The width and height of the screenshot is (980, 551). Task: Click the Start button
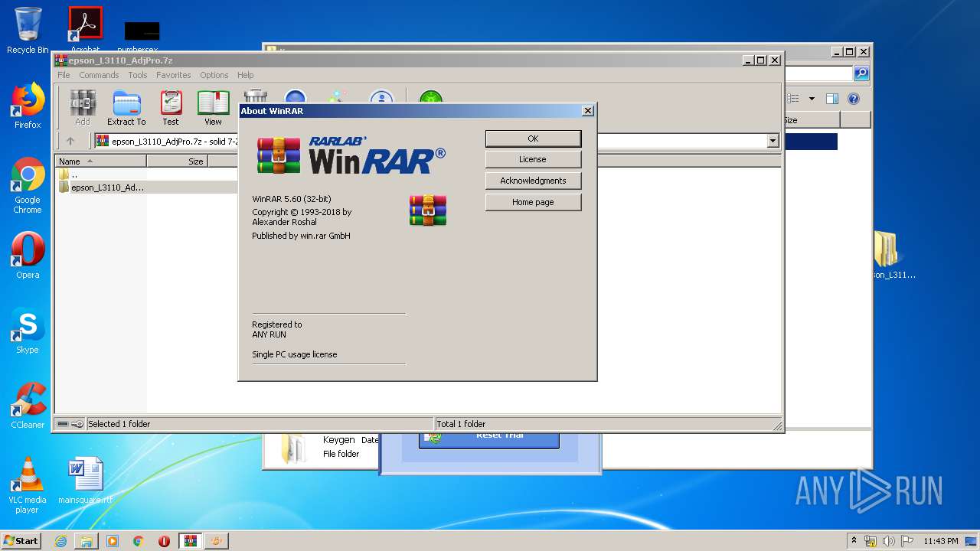pos(21,540)
